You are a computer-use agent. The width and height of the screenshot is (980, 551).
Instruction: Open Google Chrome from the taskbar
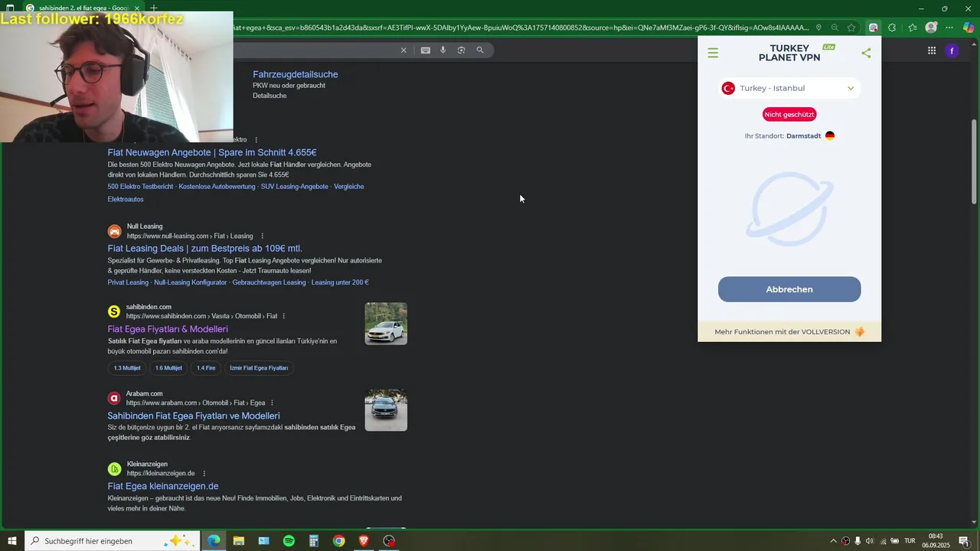(338, 541)
